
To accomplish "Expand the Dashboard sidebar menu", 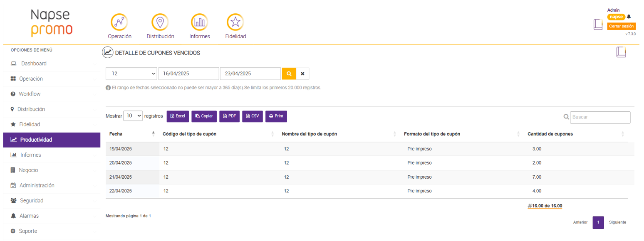I will click(x=34, y=64).
